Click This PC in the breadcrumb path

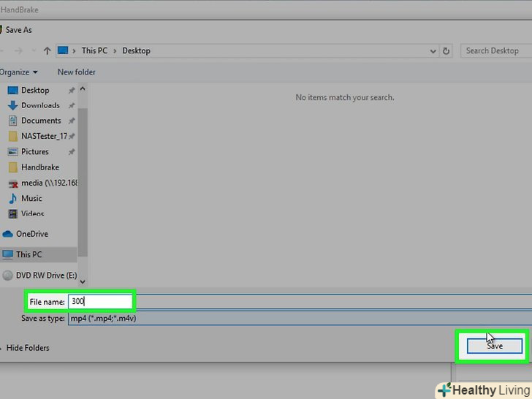coord(94,51)
